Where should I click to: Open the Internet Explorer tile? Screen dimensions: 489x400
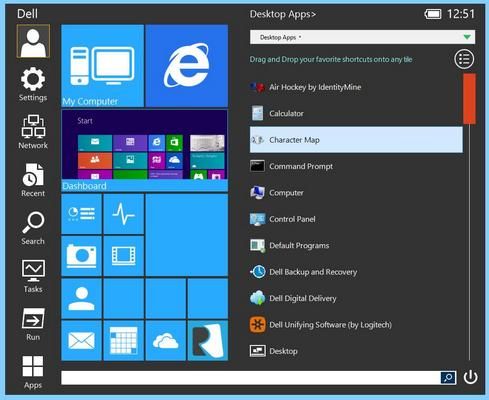pyautogui.click(x=187, y=66)
